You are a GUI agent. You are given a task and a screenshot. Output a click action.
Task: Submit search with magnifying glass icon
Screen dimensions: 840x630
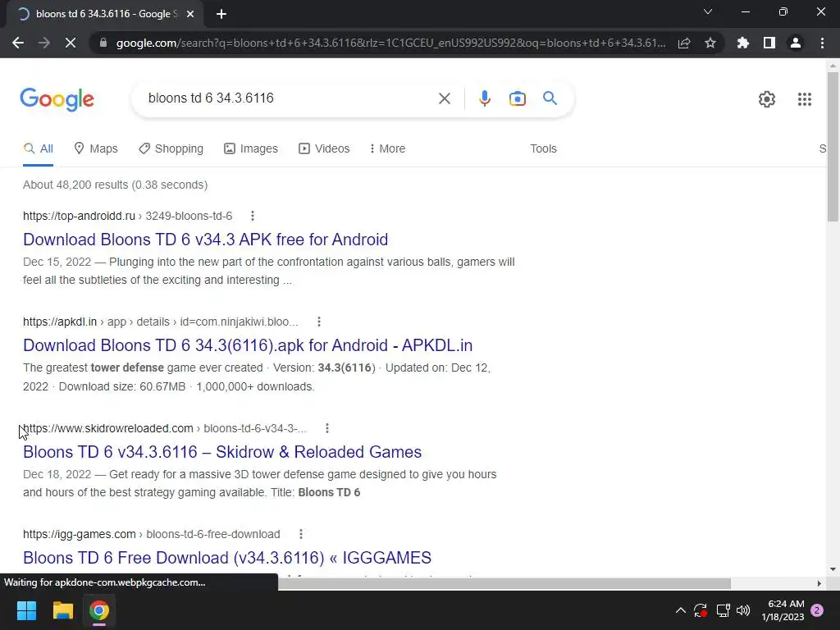click(550, 98)
